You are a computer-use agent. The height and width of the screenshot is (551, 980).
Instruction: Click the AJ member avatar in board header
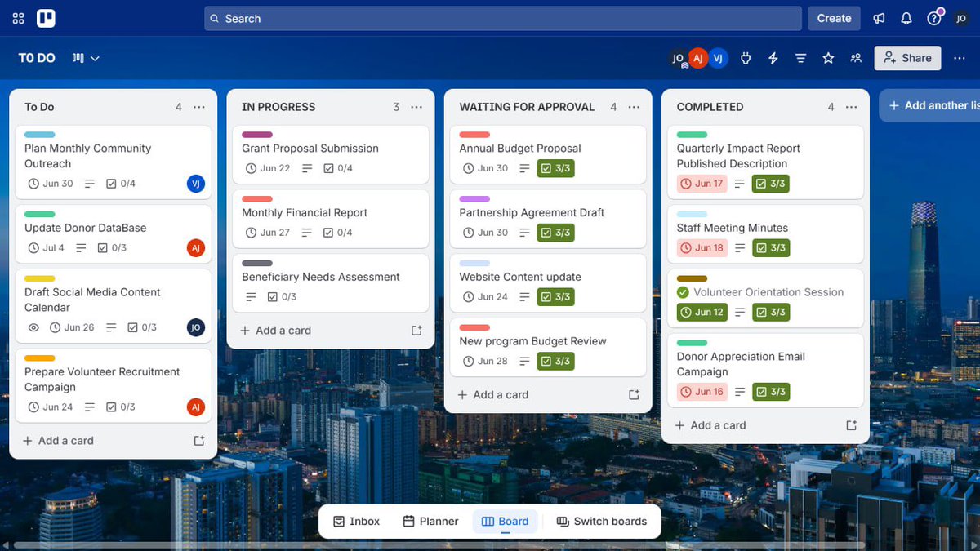click(697, 58)
